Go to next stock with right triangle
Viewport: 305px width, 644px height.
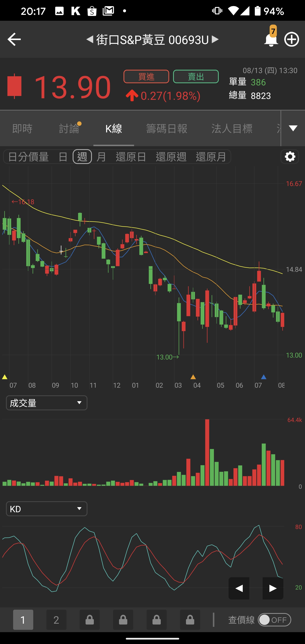(215, 39)
